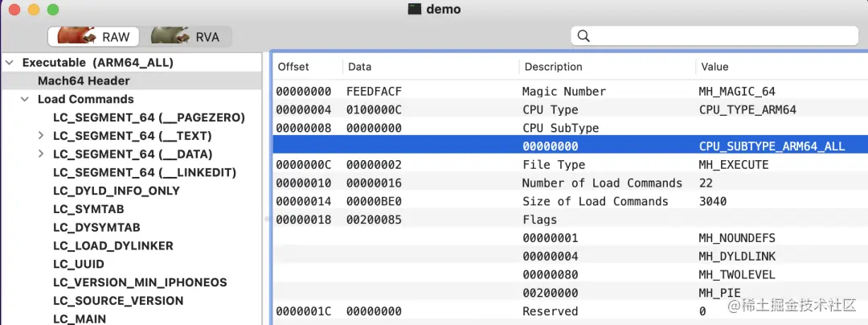
Task: Select the MH_PIE flag row
Action: pyautogui.click(x=563, y=293)
